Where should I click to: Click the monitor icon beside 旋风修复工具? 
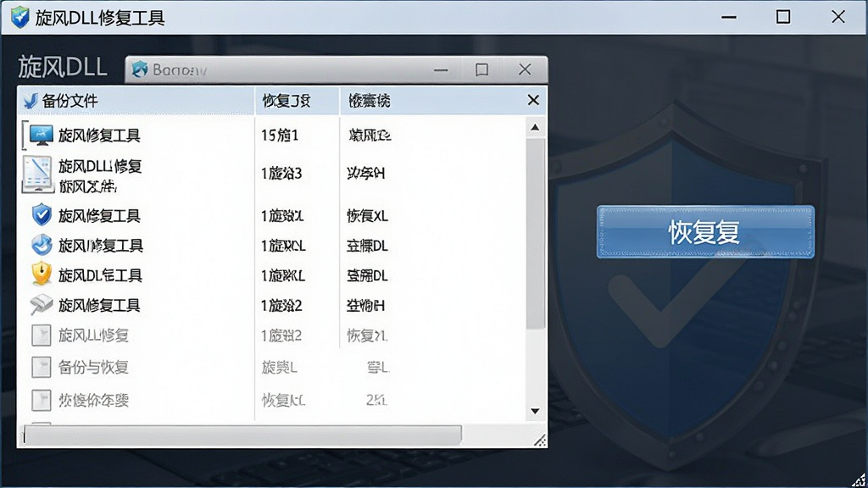coord(41,135)
